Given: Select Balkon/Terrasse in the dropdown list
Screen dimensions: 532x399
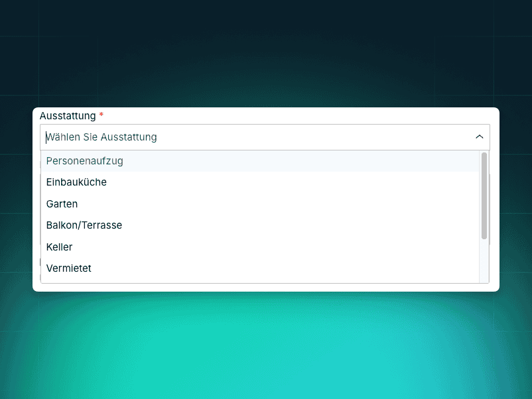Looking at the screenshot, I should coord(84,225).
